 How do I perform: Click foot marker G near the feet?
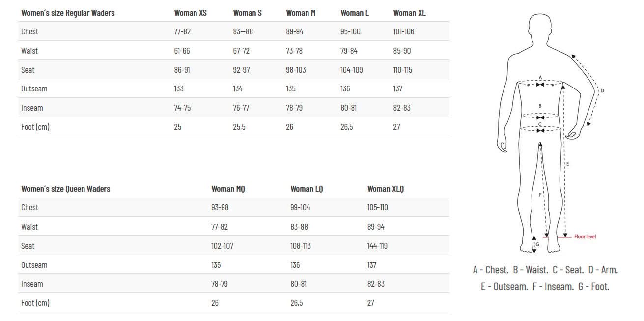537,244
